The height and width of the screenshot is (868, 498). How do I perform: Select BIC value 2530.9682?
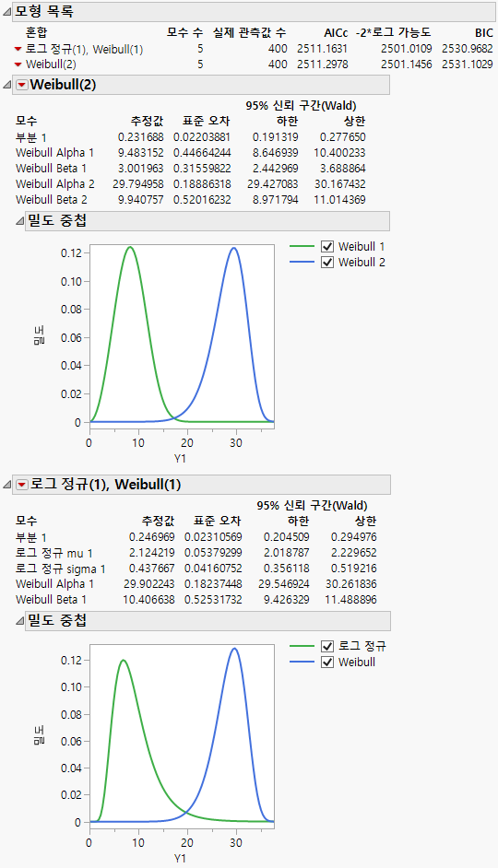[x=467, y=49]
